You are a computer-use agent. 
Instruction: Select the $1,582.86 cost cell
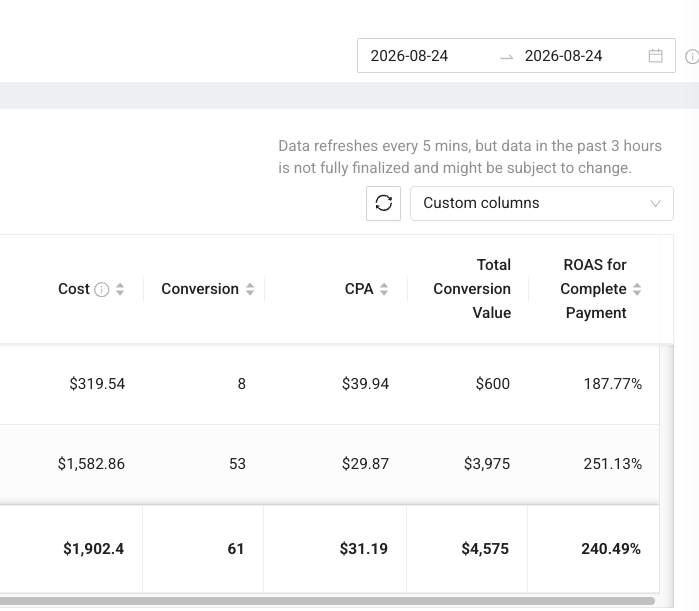91,464
